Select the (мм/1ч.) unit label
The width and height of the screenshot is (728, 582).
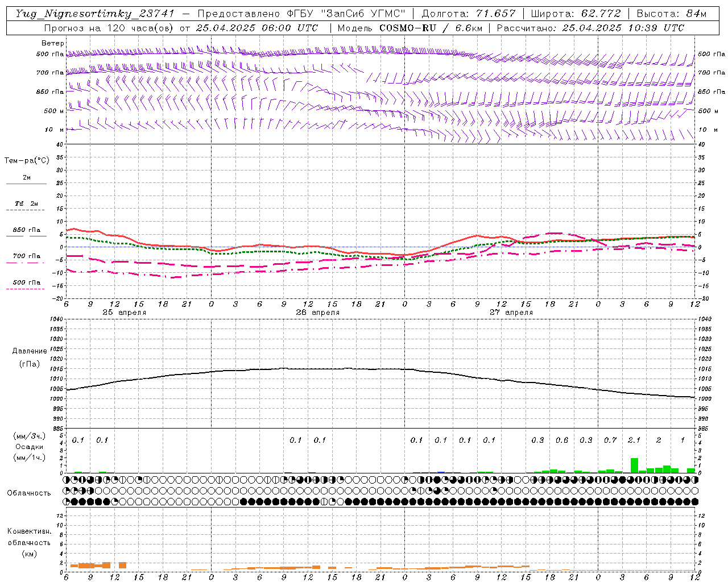click(29, 458)
